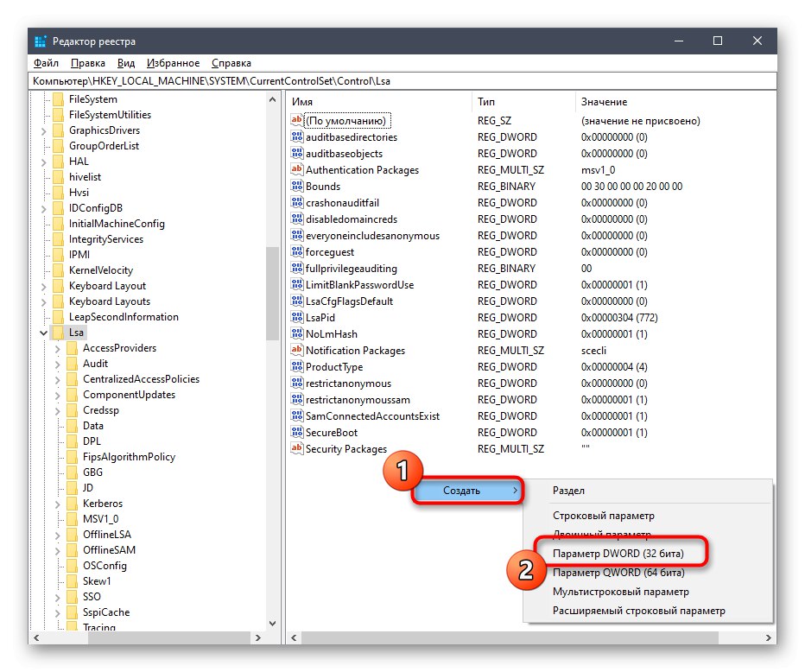Click the NoLmHash value icon
This screenshot has height=672, width=805.
[x=297, y=333]
